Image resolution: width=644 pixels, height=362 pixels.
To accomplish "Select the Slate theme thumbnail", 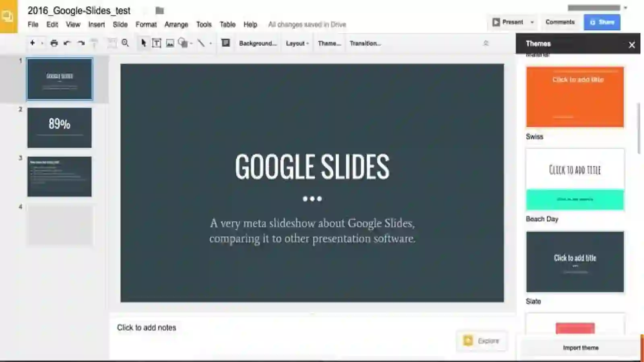I will (x=575, y=262).
